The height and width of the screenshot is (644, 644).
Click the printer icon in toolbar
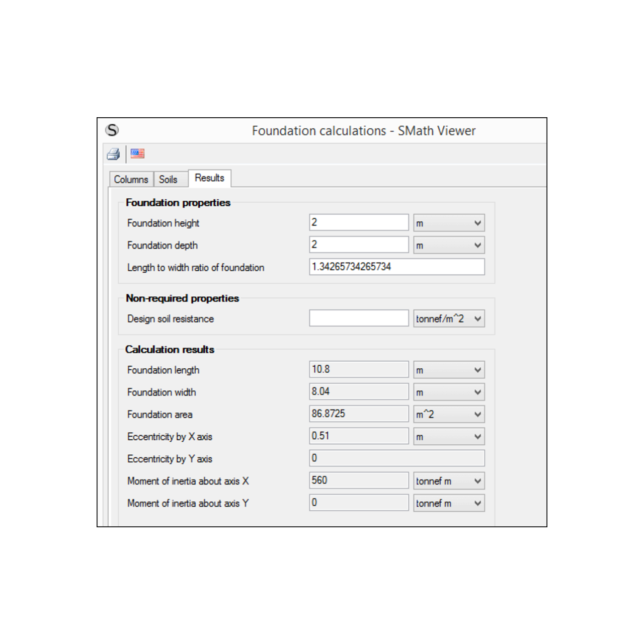113,154
